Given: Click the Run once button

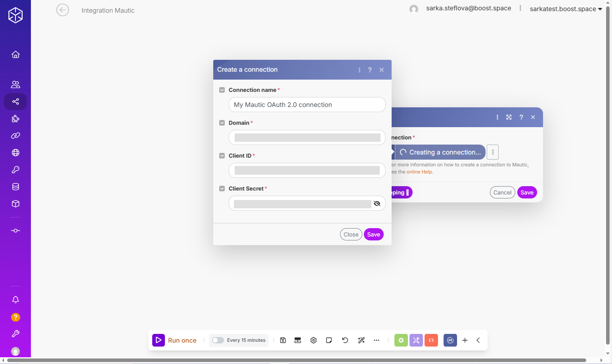Looking at the screenshot, I should tap(175, 340).
